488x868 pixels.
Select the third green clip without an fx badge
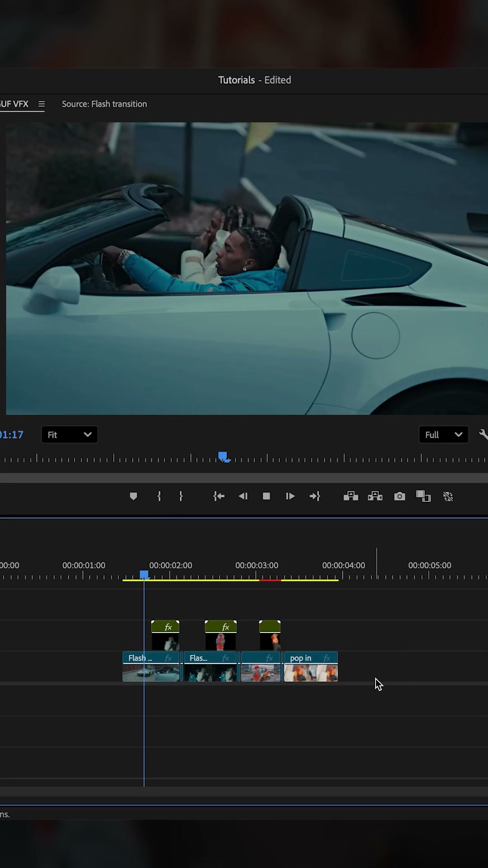(270, 635)
